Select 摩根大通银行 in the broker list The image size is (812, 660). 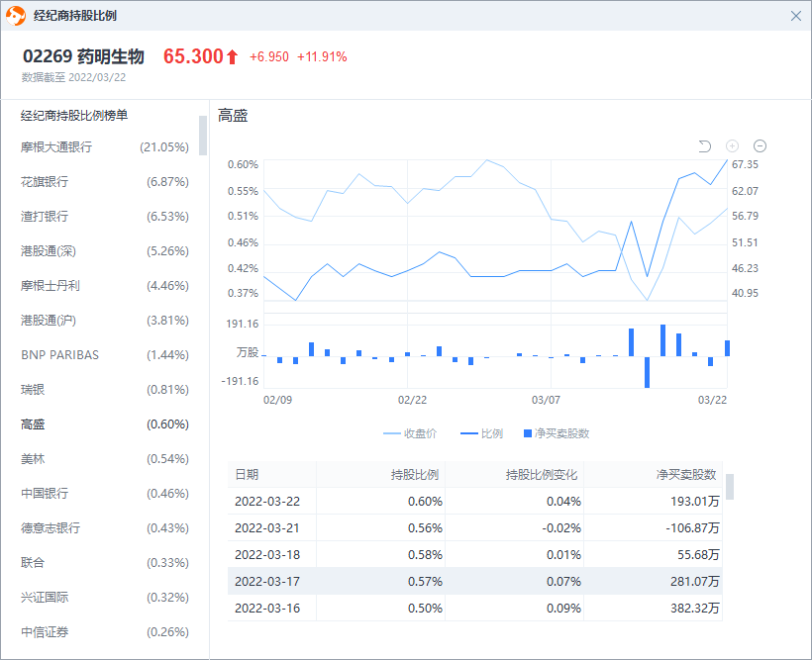(56, 147)
